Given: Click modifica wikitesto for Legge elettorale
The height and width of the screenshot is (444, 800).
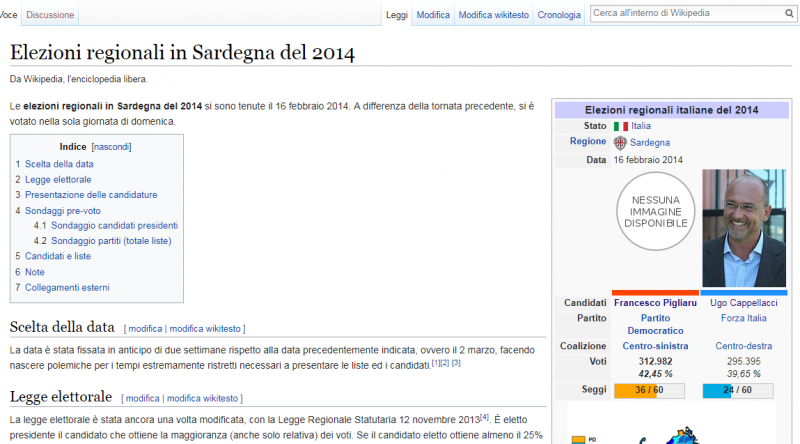Looking at the screenshot, I should [202, 399].
